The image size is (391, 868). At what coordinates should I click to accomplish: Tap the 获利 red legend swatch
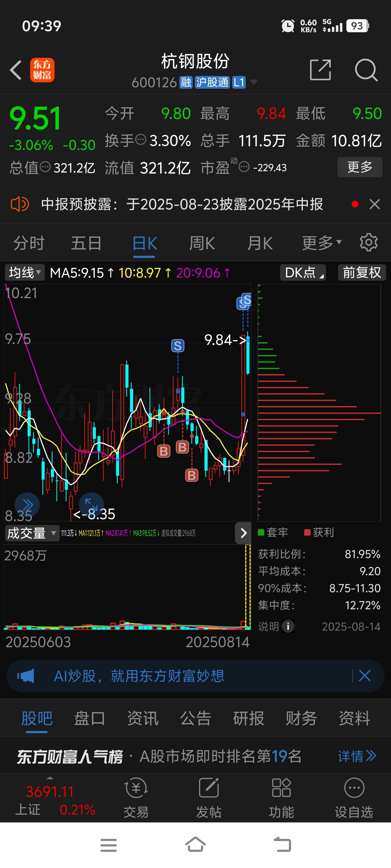307,532
